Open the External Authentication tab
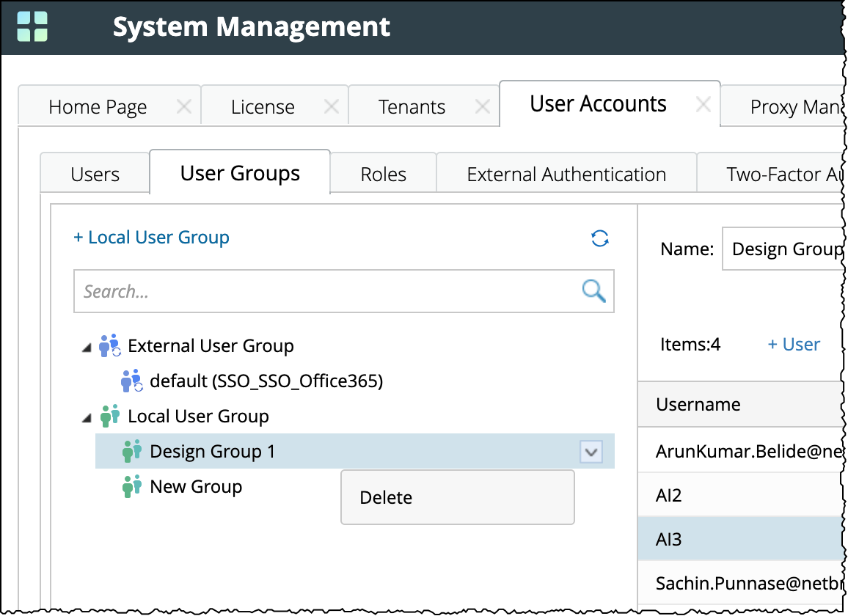848x616 pixels. click(x=566, y=175)
